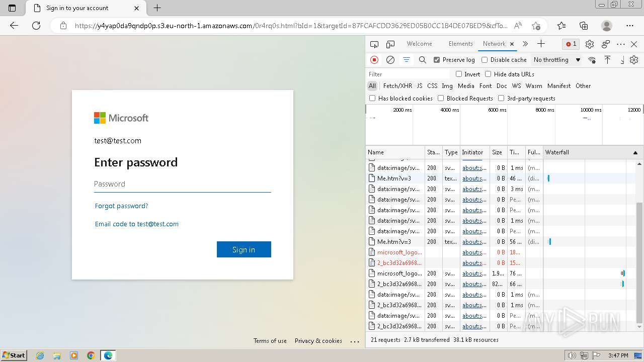Add a new DevTools tool tab with plus
The height and width of the screenshot is (362, 644).
(x=541, y=44)
